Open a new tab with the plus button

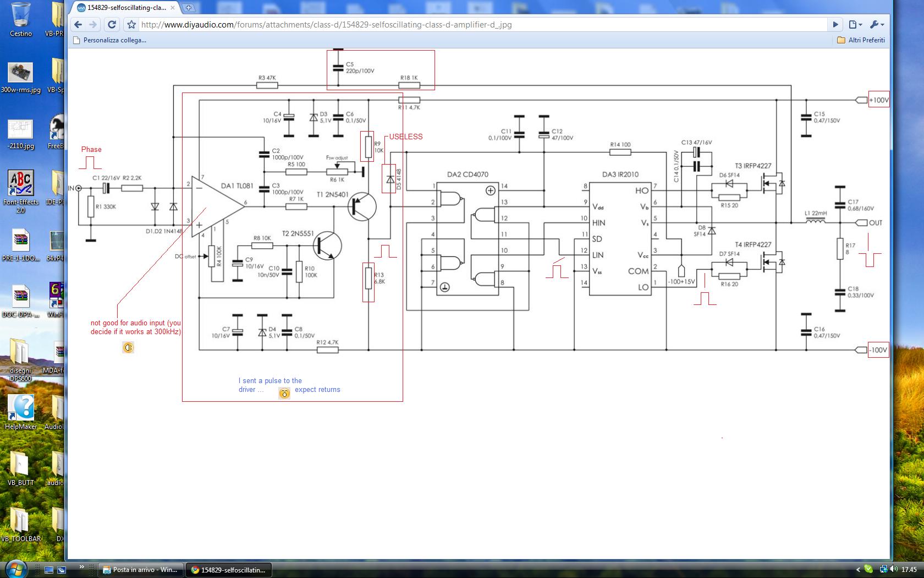pyautogui.click(x=189, y=8)
